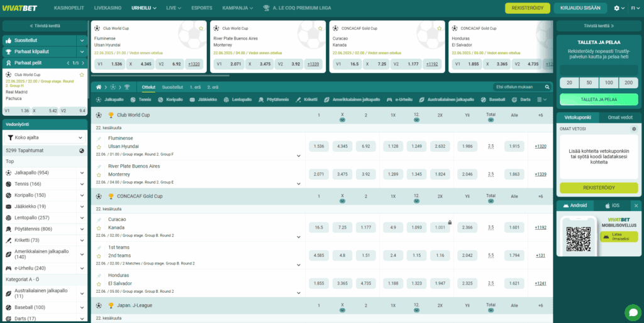Expand Suositellut section
The height and width of the screenshot is (323, 644).
(x=82, y=41)
